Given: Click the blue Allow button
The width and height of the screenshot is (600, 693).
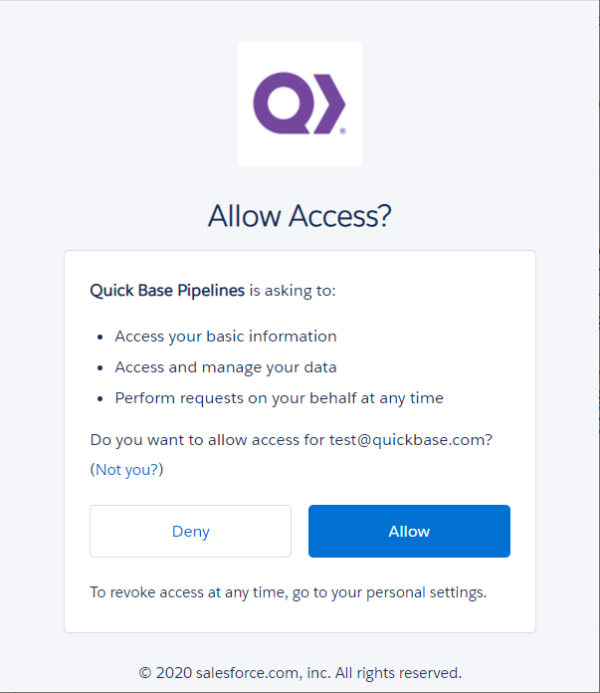Looking at the screenshot, I should pyautogui.click(x=409, y=531).
